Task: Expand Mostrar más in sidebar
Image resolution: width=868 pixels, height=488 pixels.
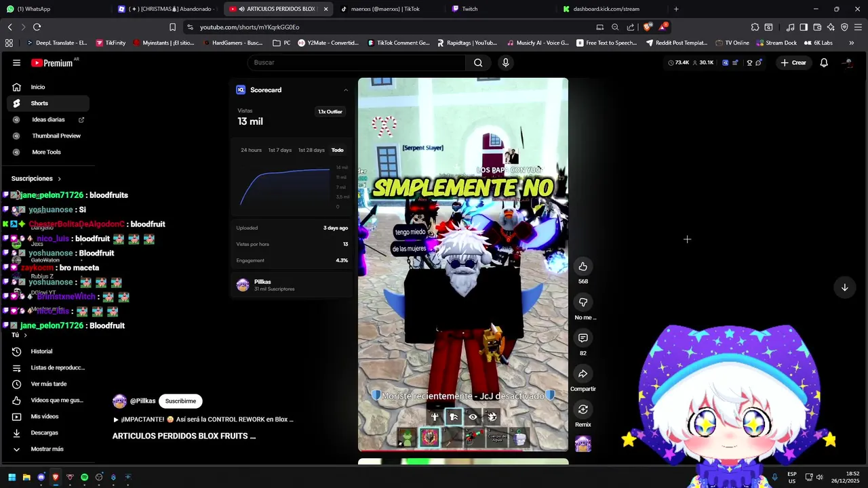Action: (x=47, y=449)
